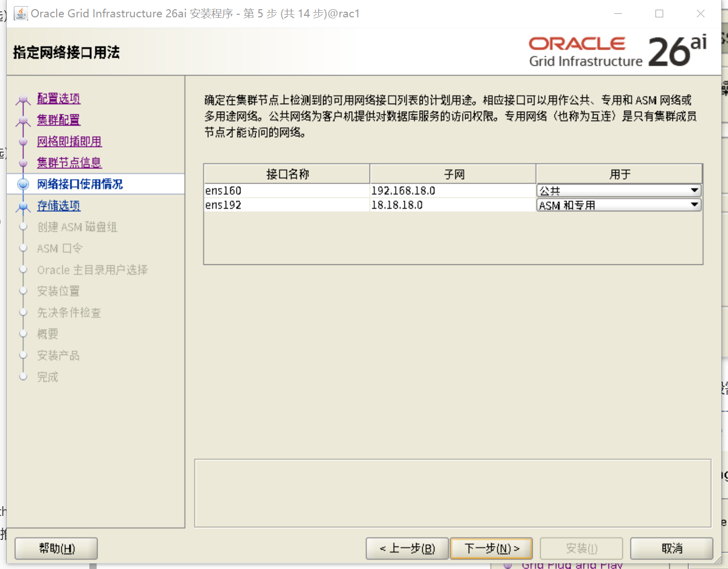Open the 网格即插即用 step link
This screenshot has height=569, width=728.
point(69,141)
